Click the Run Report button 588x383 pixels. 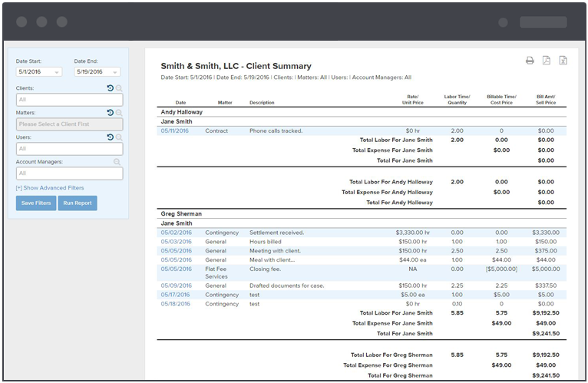click(78, 203)
